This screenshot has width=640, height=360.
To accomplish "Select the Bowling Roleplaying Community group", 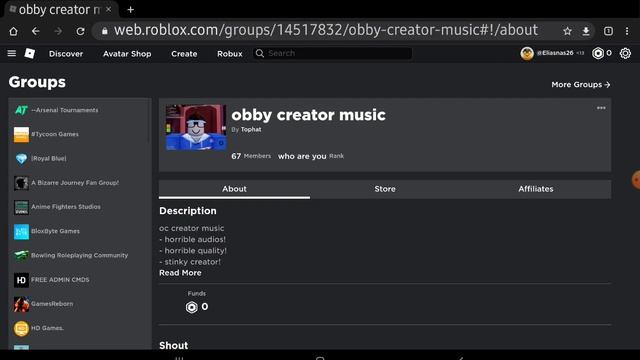I will pos(80,256).
